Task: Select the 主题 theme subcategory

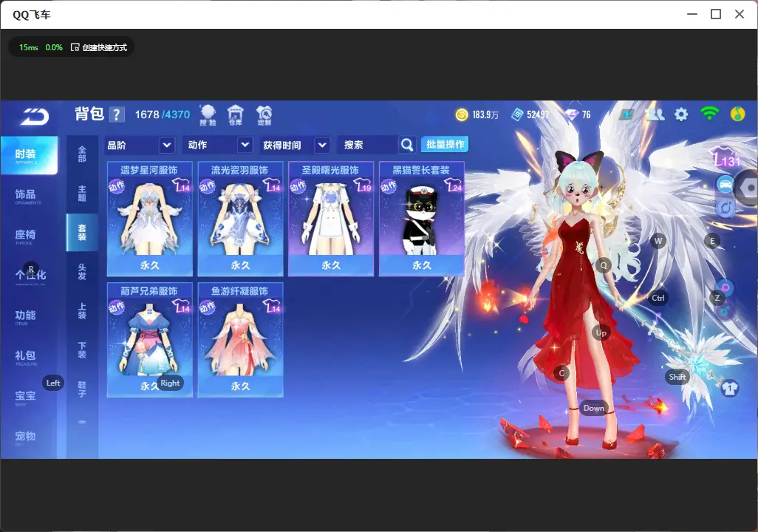Action: (x=82, y=194)
